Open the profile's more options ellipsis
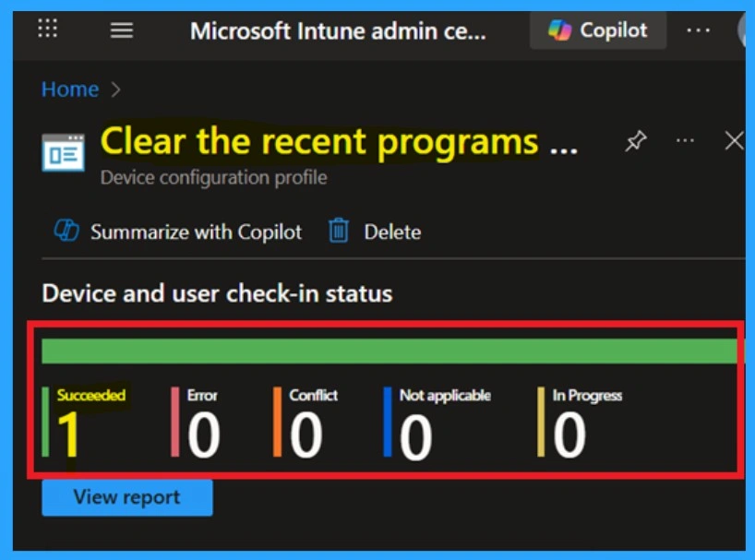 (685, 140)
